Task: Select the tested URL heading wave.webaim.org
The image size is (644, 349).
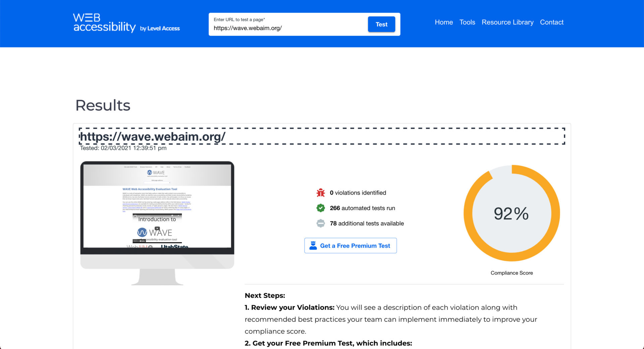Action: 153,137
